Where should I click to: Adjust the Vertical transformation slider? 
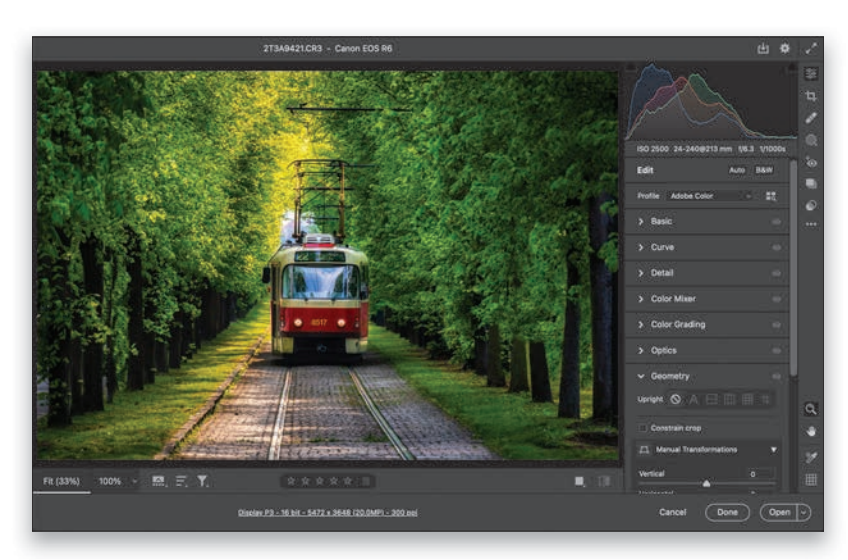(x=706, y=483)
